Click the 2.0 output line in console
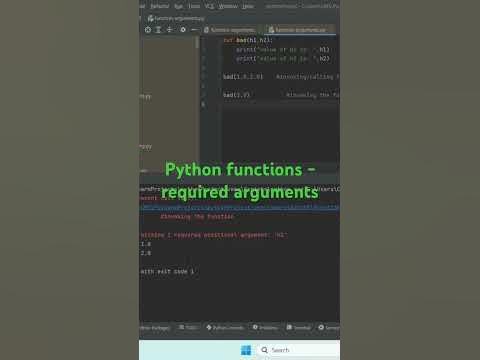The image size is (480, 360). tap(146, 253)
